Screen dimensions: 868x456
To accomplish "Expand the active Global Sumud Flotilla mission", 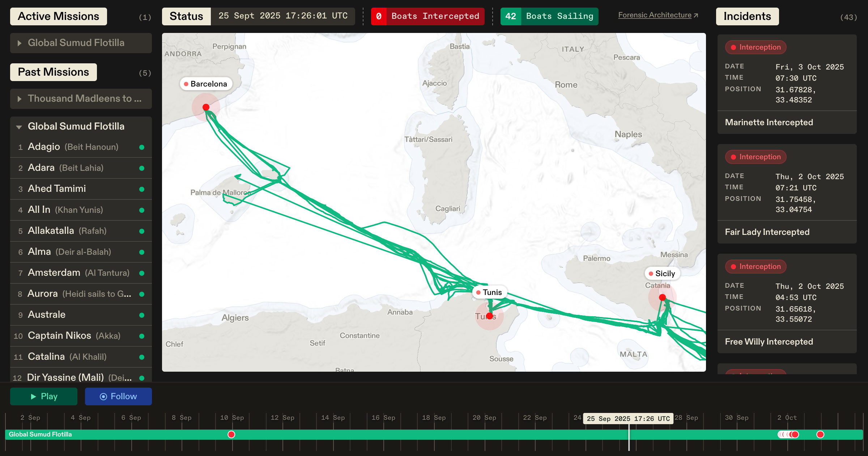I will 81,43.
